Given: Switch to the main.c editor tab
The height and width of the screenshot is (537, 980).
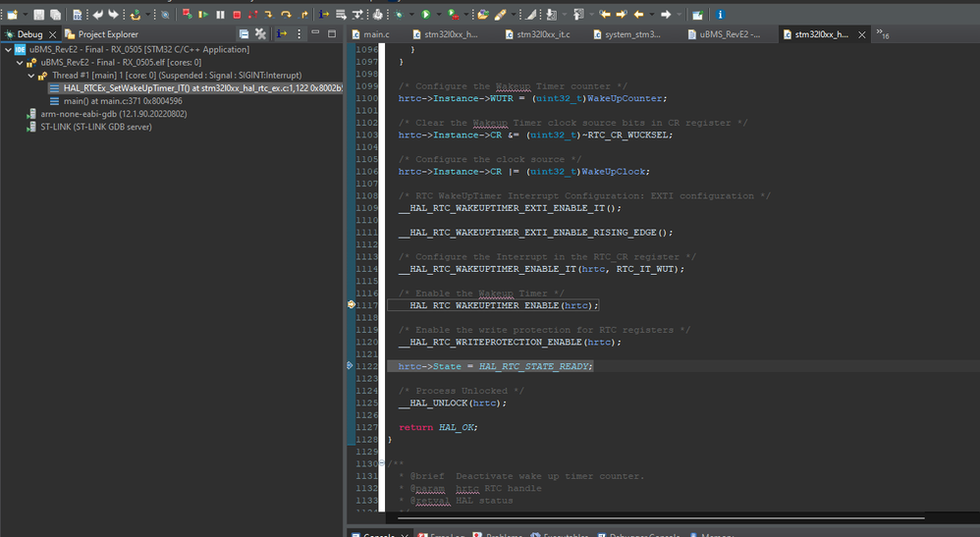Looking at the screenshot, I should 375,34.
